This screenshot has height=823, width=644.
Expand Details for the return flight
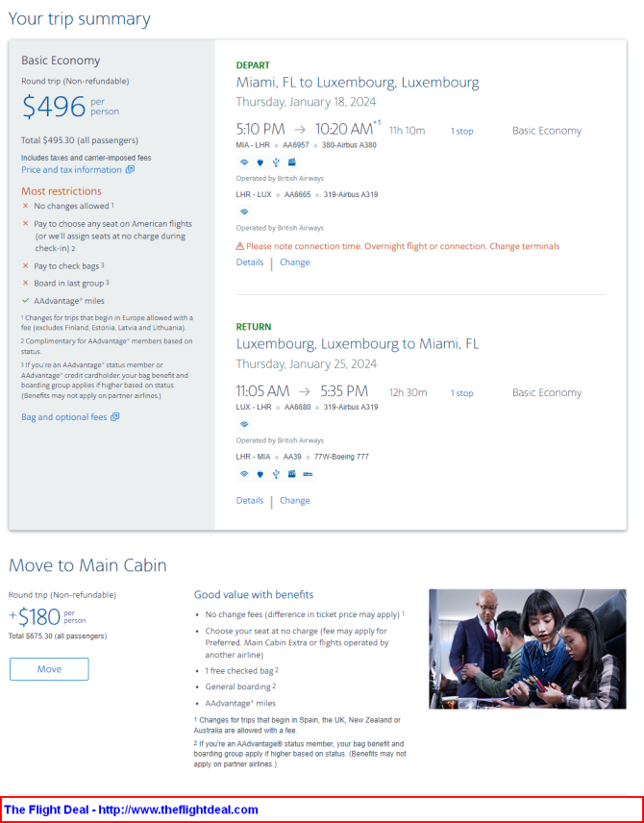pos(250,501)
